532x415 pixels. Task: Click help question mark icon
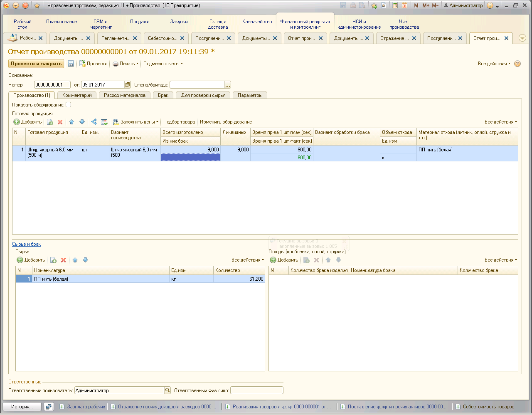[x=517, y=64]
